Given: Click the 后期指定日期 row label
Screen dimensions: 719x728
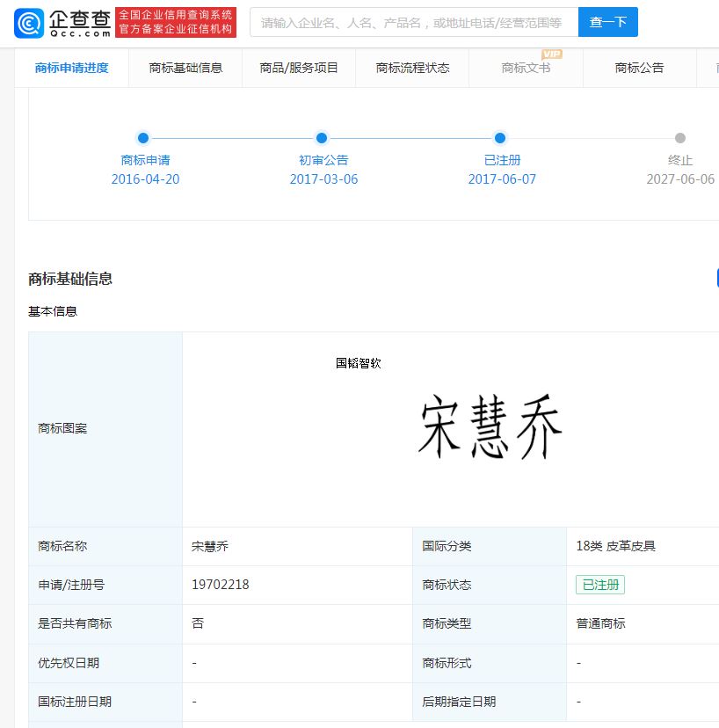Looking at the screenshot, I should tap(459, 702).
